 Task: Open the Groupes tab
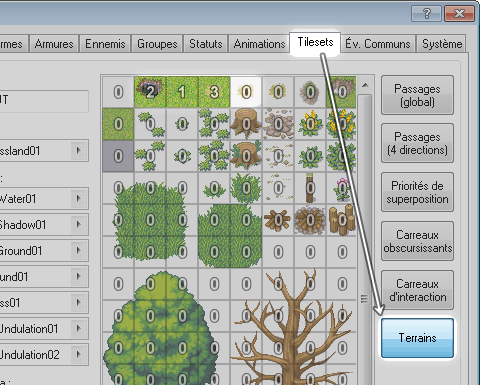(157, 44)
